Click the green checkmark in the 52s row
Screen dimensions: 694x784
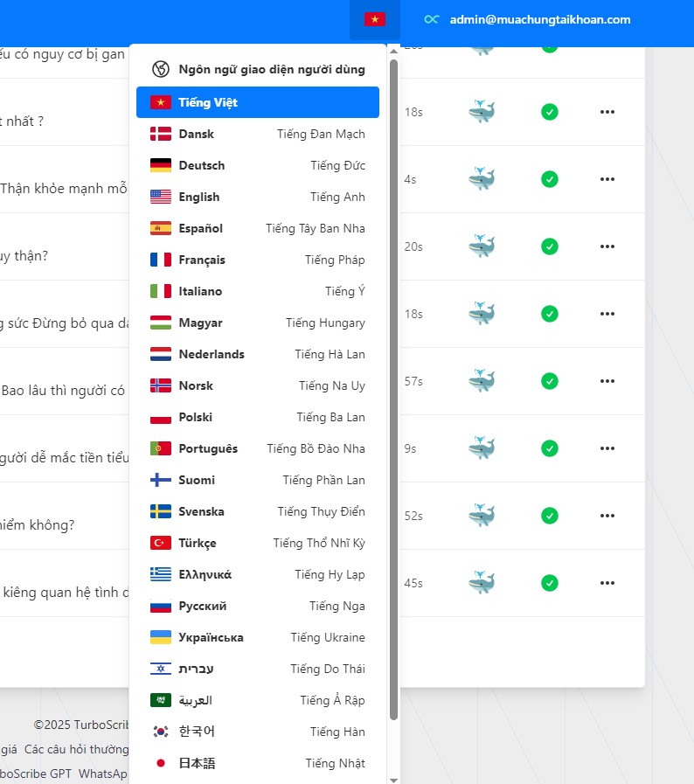(x=549, y=516)
